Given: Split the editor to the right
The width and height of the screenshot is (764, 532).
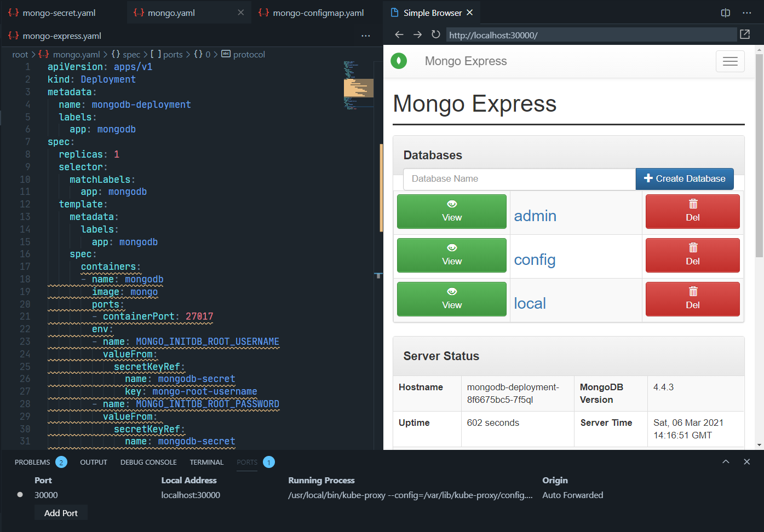Looking at the screenshot, I should click(x=726, y=13).
